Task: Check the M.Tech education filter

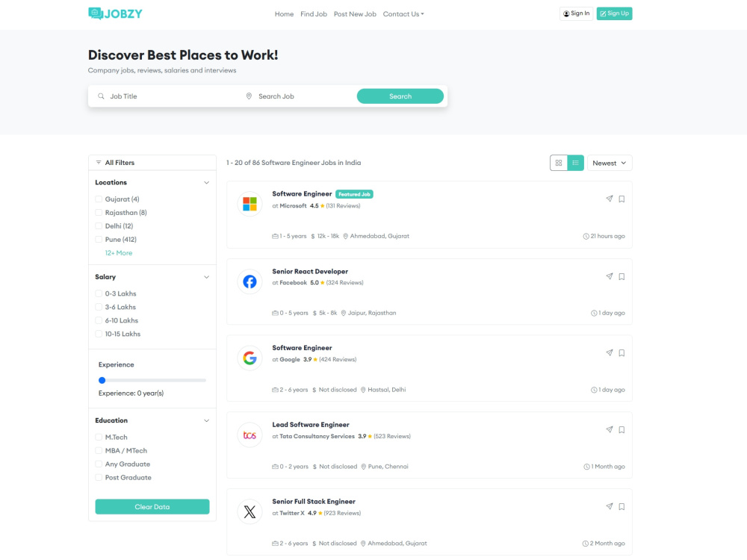Action: [x=99, y=437]
